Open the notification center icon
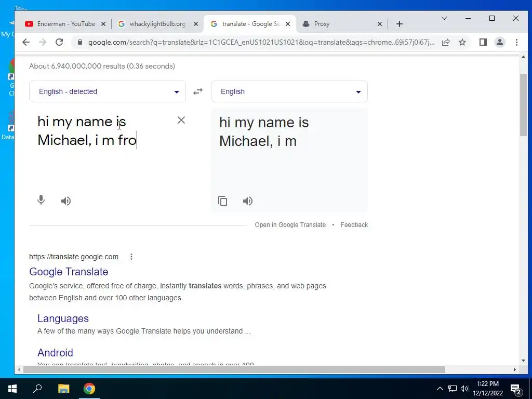532x399 pixels. tap(516, 390)
